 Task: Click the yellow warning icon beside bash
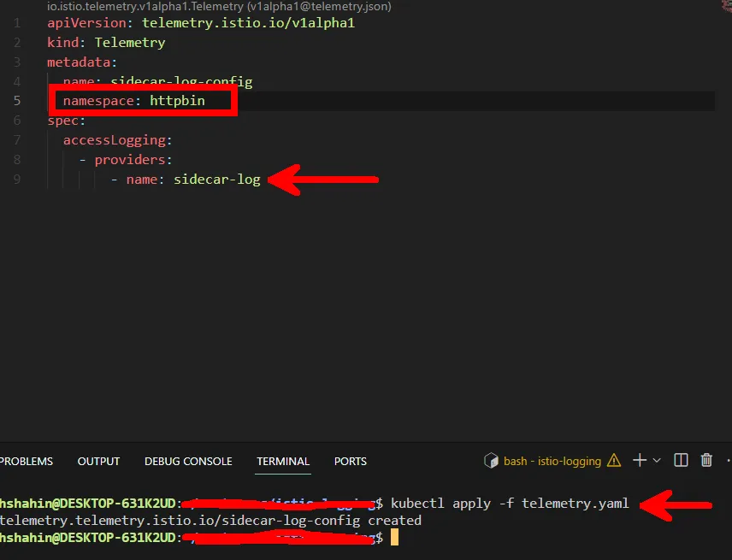point(614,461)
